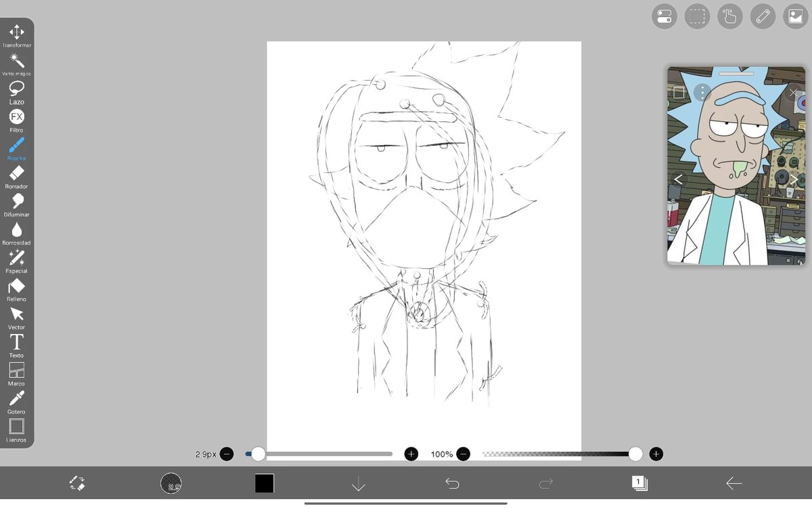Image resolution: width=812 pixels, height=508 pixels.
Task: Tap the downward arrow in the bottom bar
Action: (x=359, y=483)
